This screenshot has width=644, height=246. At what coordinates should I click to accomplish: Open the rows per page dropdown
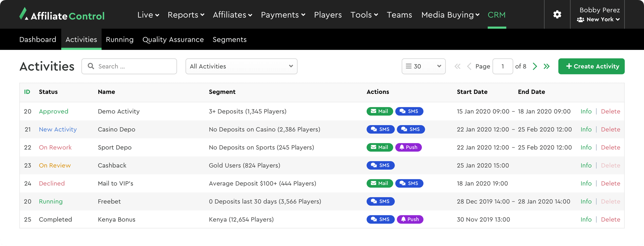(423, 66)
